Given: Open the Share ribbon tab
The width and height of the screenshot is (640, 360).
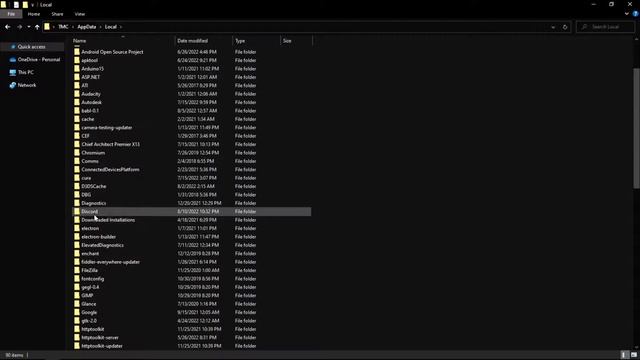Looking at the screenshot, I should click(x=57, y=14).
